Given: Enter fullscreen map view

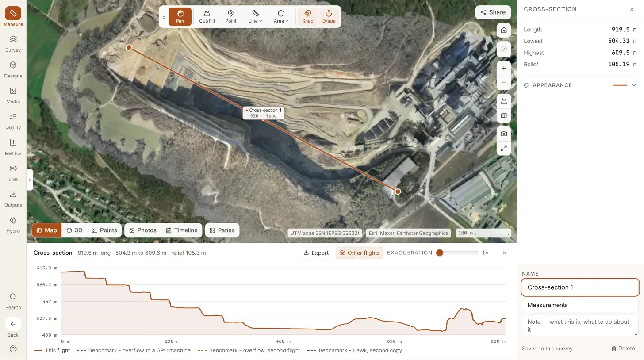Looking at the screenshot, I should [504, 148].
